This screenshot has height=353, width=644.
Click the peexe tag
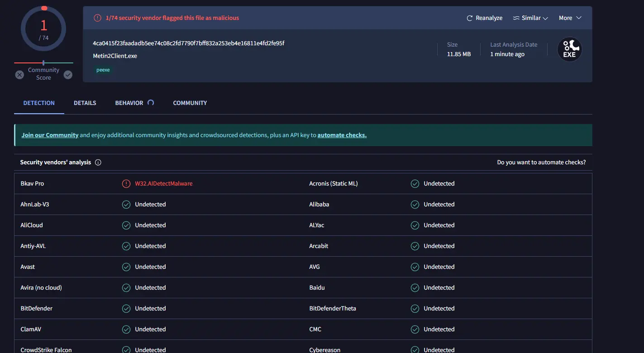point(103,70)
